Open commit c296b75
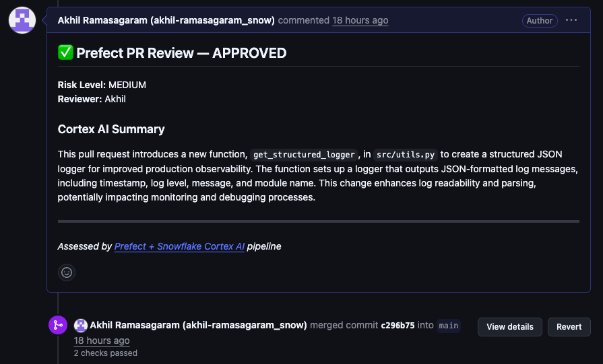This screenshot has width=603, height=364. [398, 326]
